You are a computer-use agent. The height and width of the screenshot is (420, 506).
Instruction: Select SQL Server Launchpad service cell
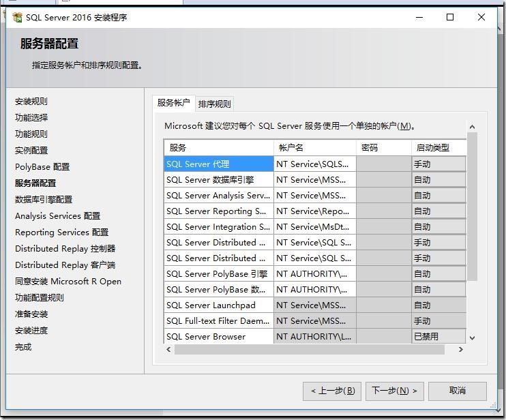click(219, 305)
